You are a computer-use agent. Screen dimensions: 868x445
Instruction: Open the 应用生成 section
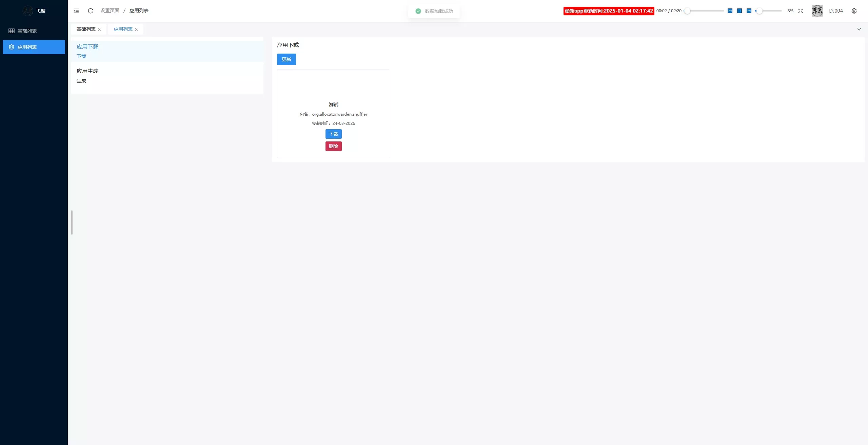click(87, 71)
